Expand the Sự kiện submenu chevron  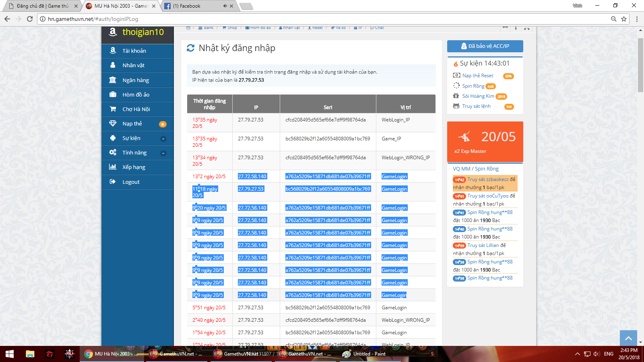[x=163, y=139]
